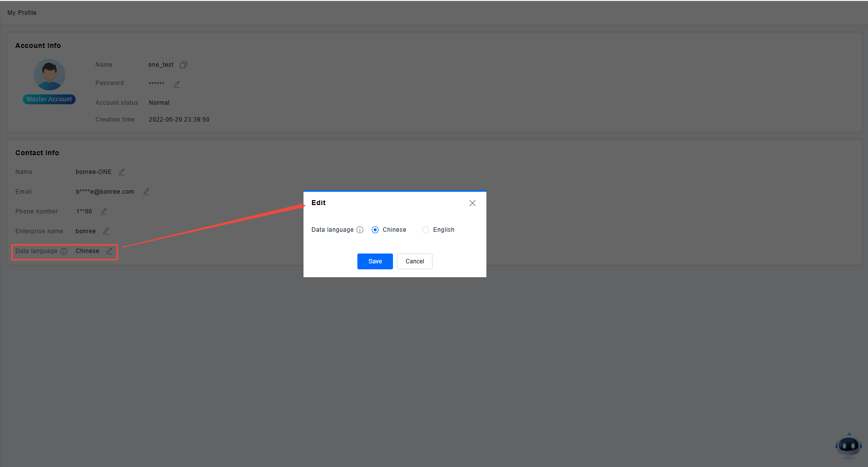Click the edit pencil next to Email
This screenshot has width=868, height=467.
click(x=146, y=192)
